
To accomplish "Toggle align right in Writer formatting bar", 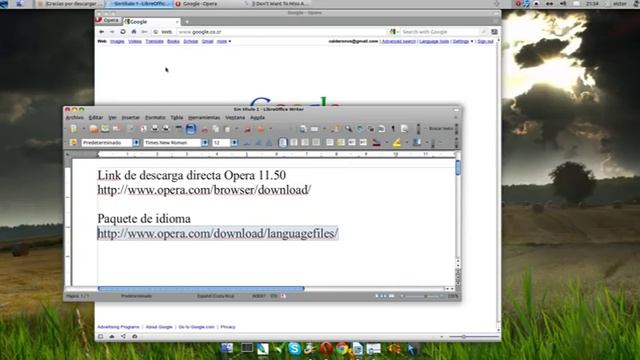I will click(305, 142).
